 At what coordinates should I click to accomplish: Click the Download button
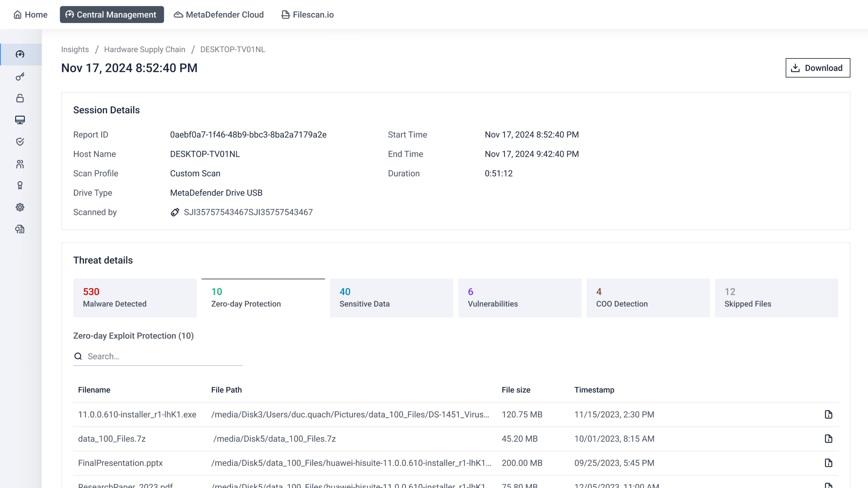(818, 68)
